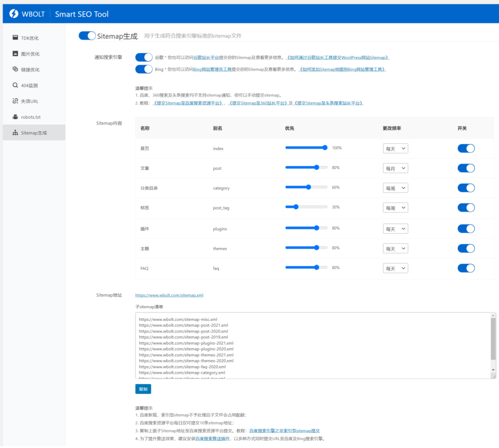Open the FAQ row frequency dropdown
499x448 pixels.
395,268
